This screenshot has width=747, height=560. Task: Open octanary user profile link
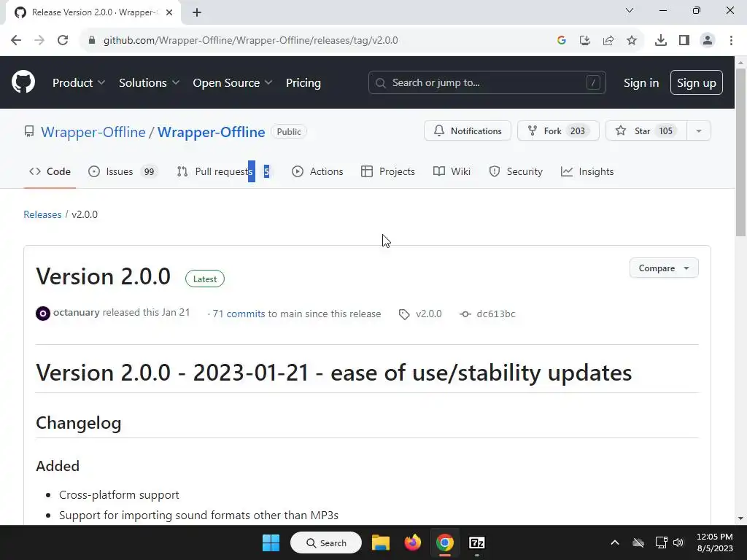[x=76, y=312]
